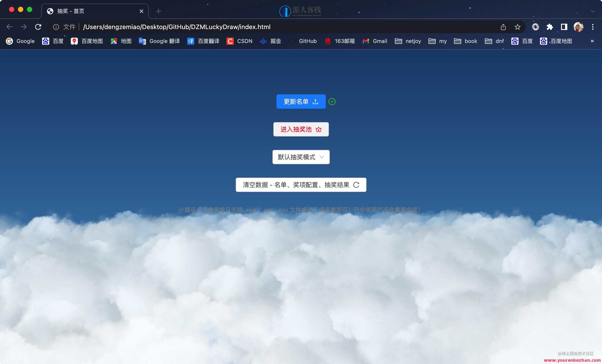Open the 掘金 bookmark
602x364 pixels.
[270, 41]
